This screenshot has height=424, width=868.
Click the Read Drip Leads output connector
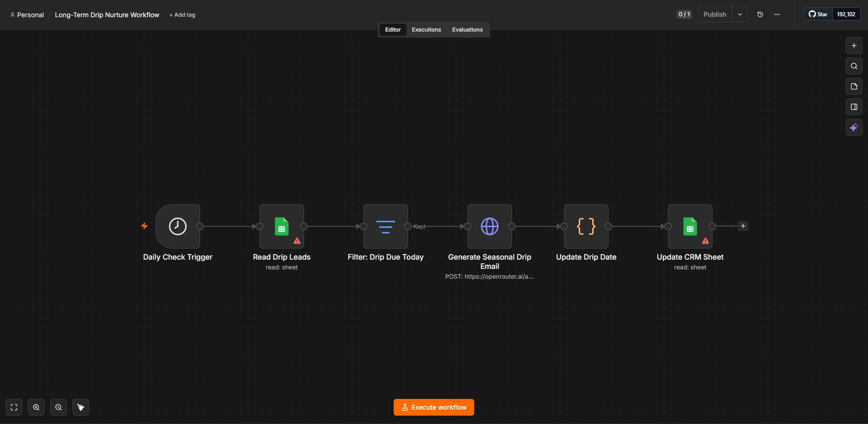pyautogui.click(x=304, y=226)
